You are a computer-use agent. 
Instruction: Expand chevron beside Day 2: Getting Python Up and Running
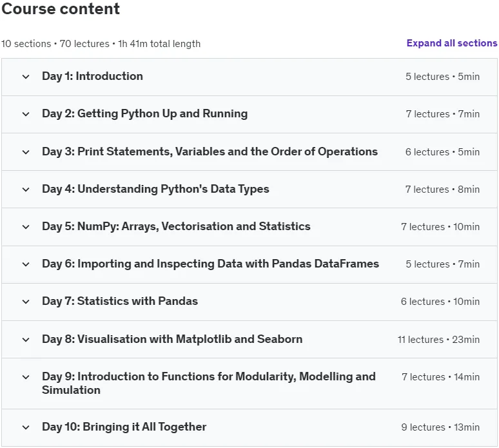(x=26, y=114)
